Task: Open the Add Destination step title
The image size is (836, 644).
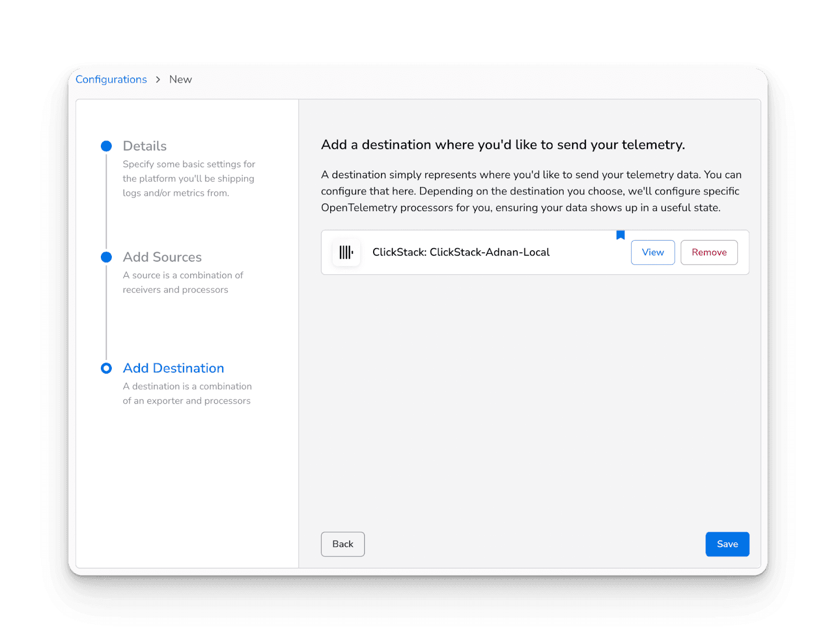Action: coord(173,368)
